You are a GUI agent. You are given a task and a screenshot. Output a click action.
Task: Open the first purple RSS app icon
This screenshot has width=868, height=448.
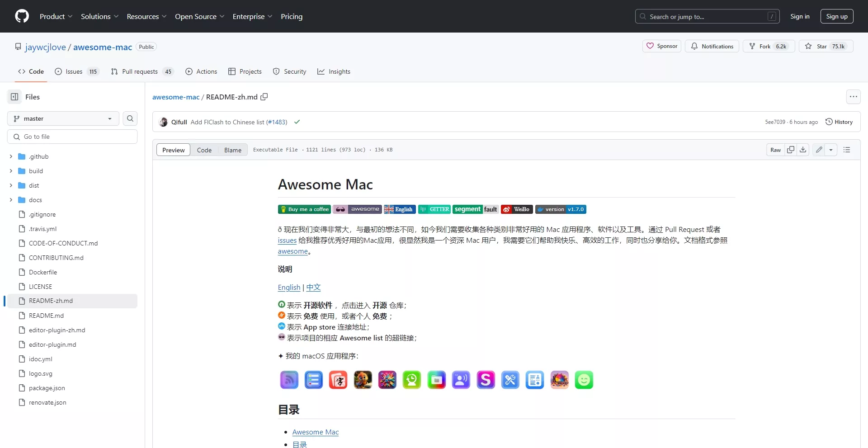click(289, 380)
